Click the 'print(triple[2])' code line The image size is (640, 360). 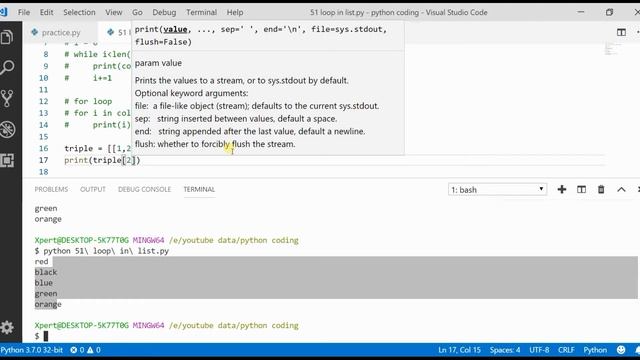[102, 160]
